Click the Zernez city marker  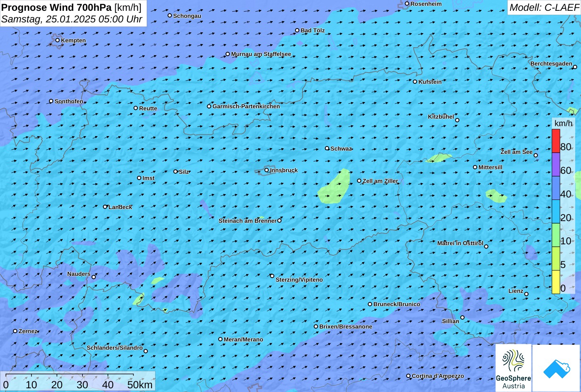coord(15,331)
